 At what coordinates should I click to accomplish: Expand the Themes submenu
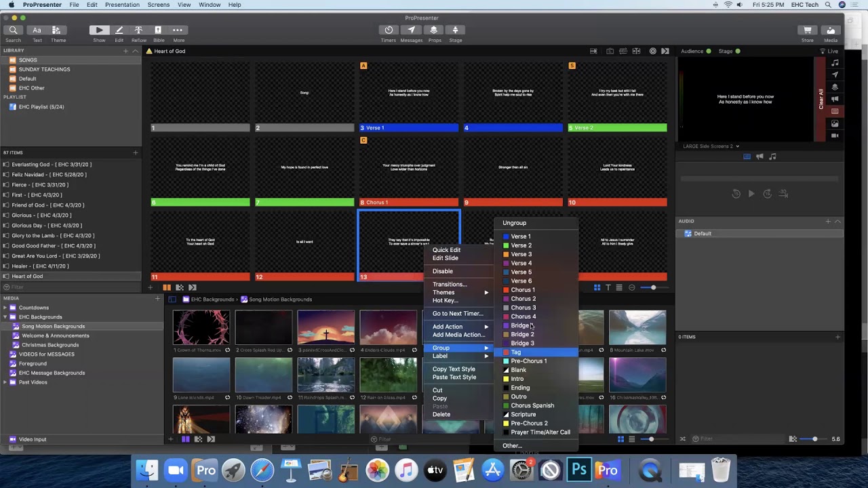pos(460,293)
